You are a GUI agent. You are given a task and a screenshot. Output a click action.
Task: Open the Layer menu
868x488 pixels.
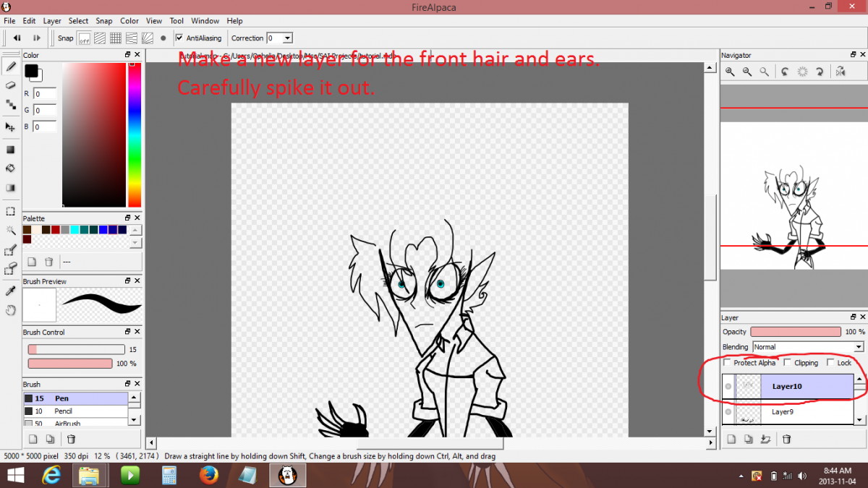click(52, 21)
